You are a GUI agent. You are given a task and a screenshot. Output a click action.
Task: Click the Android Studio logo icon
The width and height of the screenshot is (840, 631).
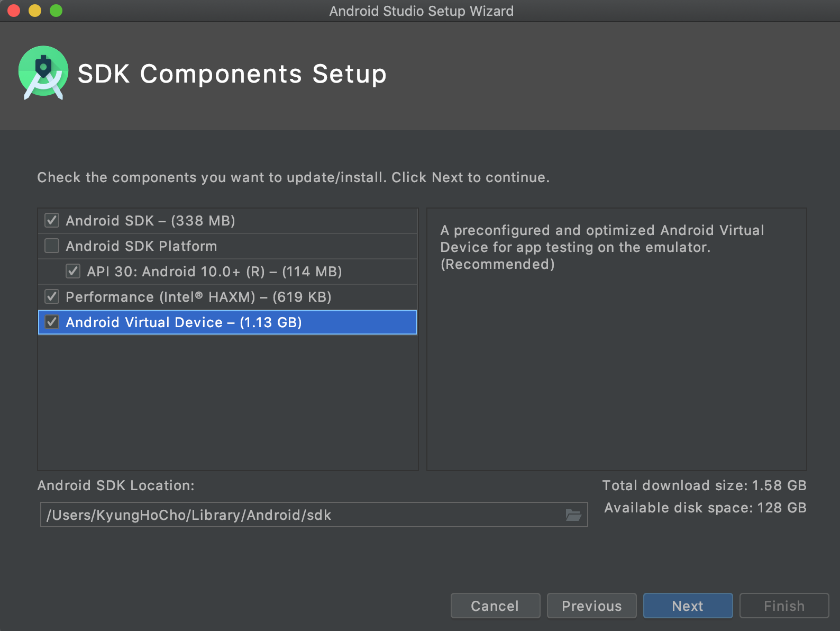[x=43, y=73]
